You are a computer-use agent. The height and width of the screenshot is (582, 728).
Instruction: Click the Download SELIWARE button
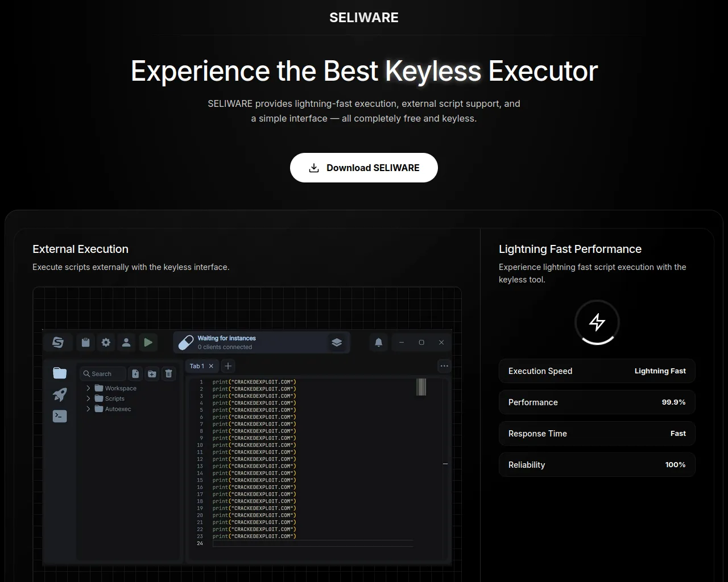[364, 168]
